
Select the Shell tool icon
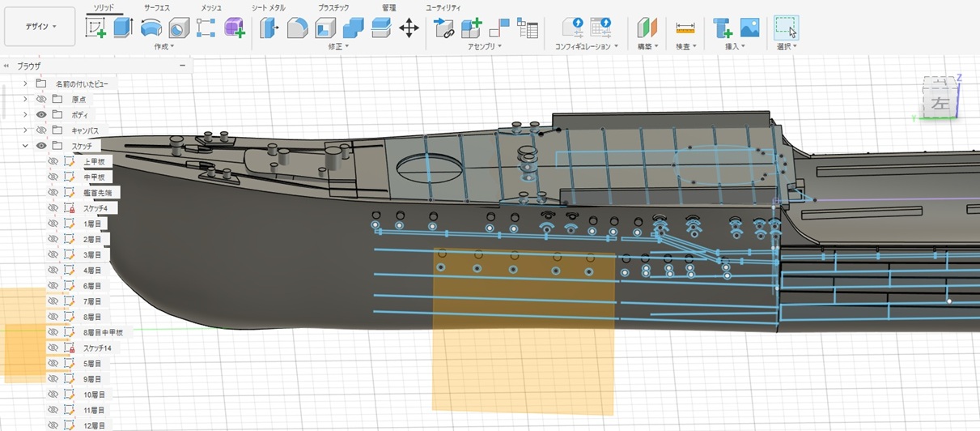[x=325, y=28]
